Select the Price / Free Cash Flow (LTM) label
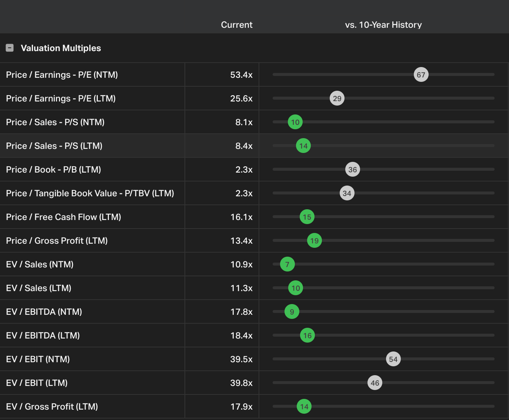This screenshot has height=420, width=509. coord(63,217)
